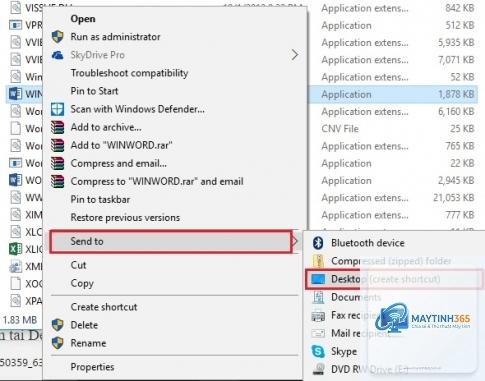485x381 pixels.
Task: Expand the Send to submenu arrow
Action: 294,241
